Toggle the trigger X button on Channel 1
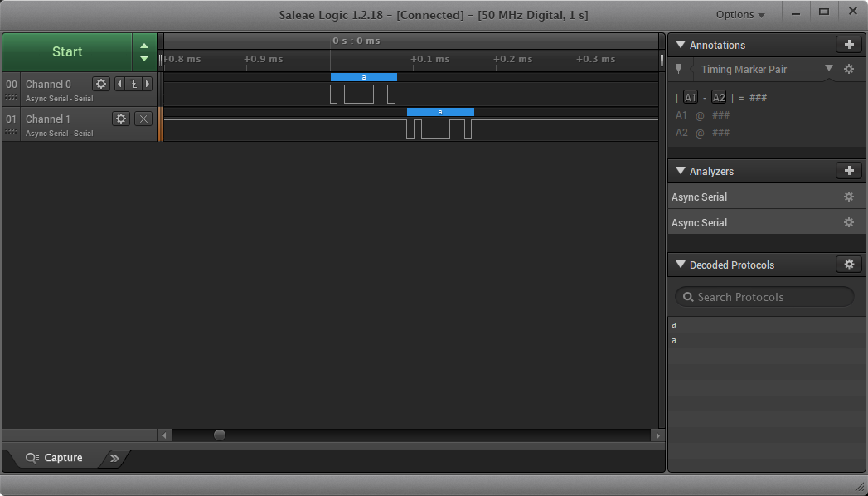This screenshot has height=496, width=868. [x=143, y=119]
